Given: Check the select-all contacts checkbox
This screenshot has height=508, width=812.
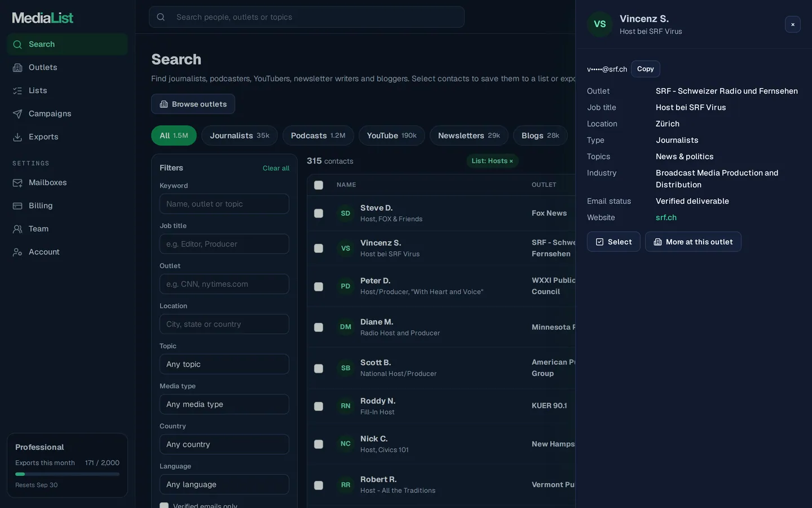Looking at the screenshot, I should tap(319, 185).
